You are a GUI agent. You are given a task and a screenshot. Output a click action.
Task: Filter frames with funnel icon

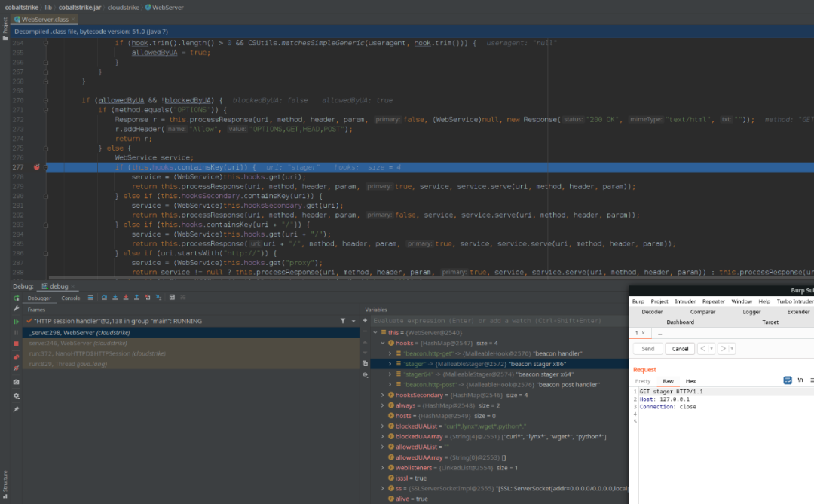coord(343,321)
